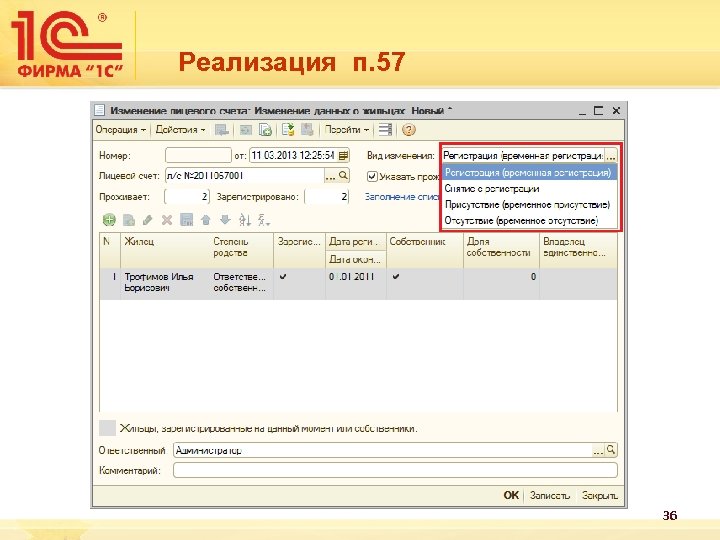Select the Трофимов Илья Борисович cell

pyautogui.click(x=165, y=283)
